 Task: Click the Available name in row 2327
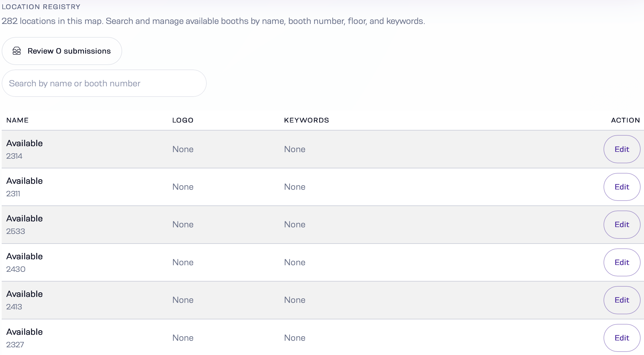pyautogui.click(x=24, y=332)
